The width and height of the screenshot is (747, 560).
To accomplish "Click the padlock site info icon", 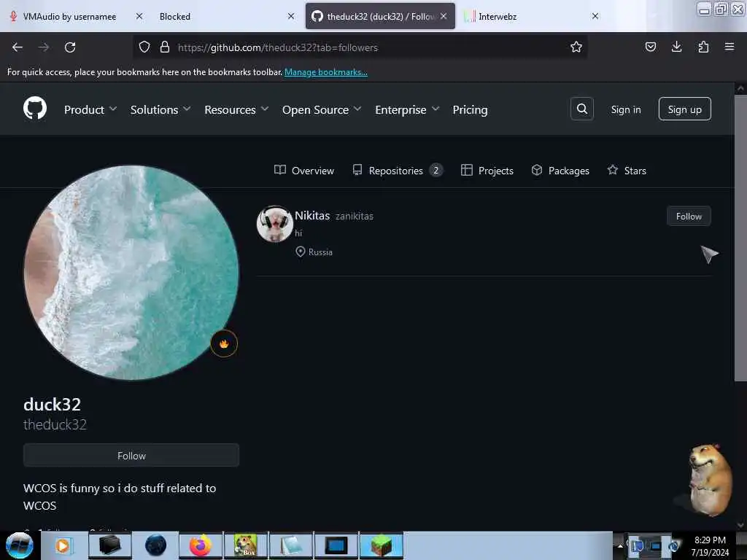I will [165, 47].
